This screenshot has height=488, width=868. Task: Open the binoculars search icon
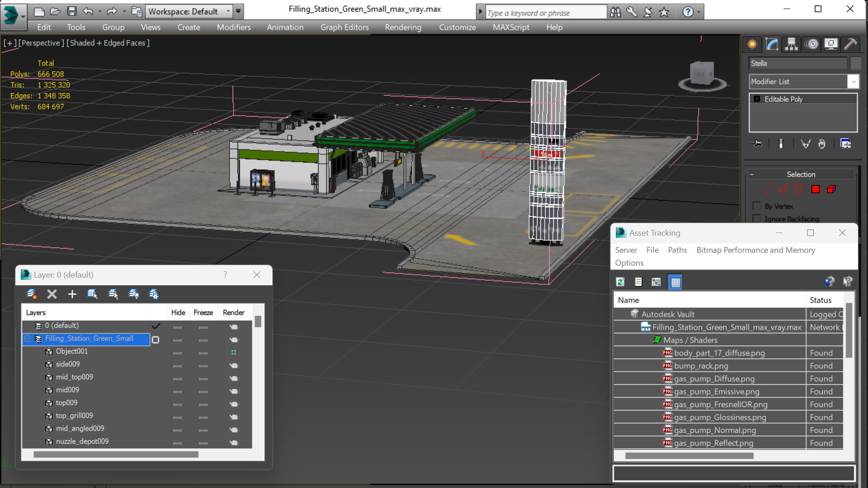point(615,12)
